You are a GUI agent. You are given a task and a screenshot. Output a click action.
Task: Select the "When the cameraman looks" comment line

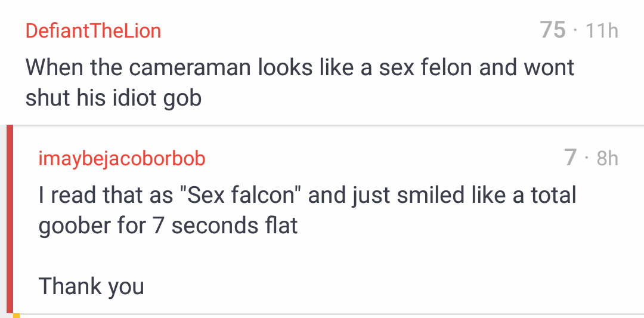pyautogui.click(x=299, y=67)
